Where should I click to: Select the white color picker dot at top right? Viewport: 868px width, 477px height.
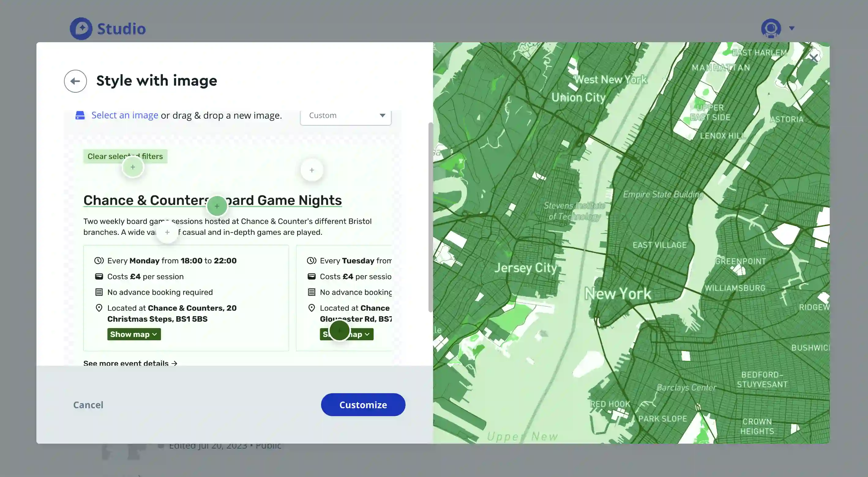click(312, 170)
